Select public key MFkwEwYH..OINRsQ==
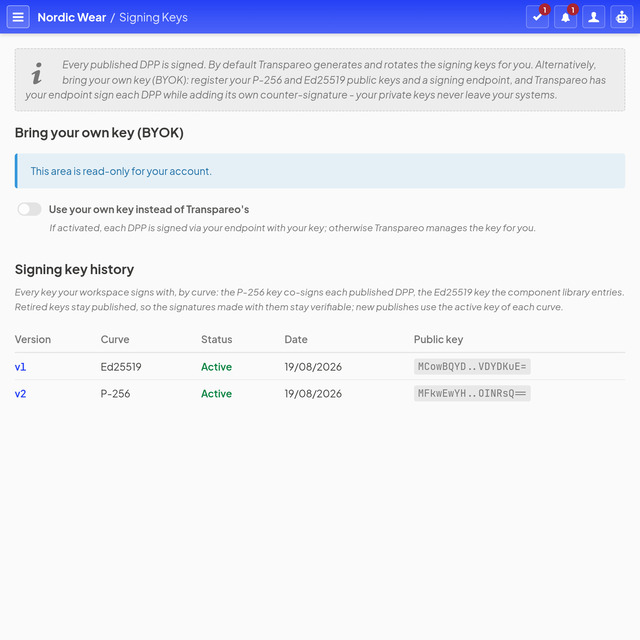640x640 pixels. tap(472, 393)
